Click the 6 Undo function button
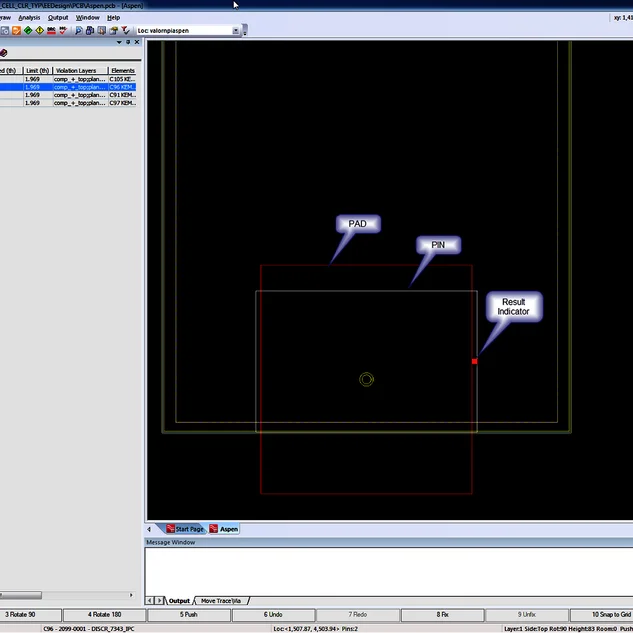Image resolution: width=633 pixels, height=633 pixels. (x=273, y=614)
